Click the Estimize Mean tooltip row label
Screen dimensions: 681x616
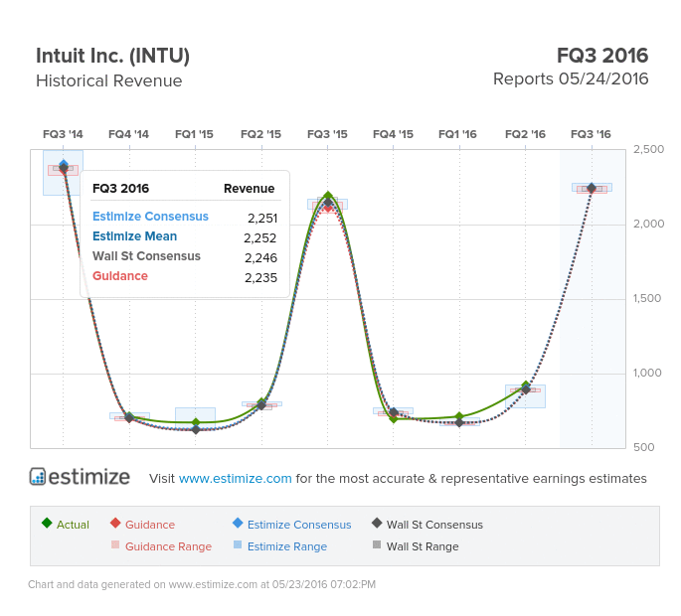tap(134, 236)
